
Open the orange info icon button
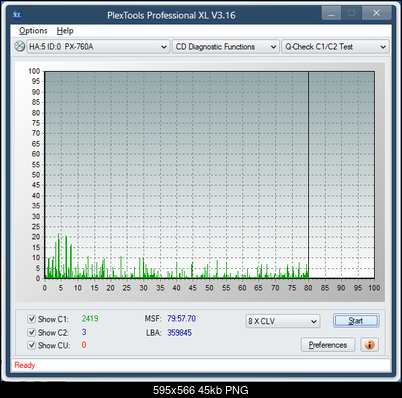pyautogui.click(x=369, y=345)
